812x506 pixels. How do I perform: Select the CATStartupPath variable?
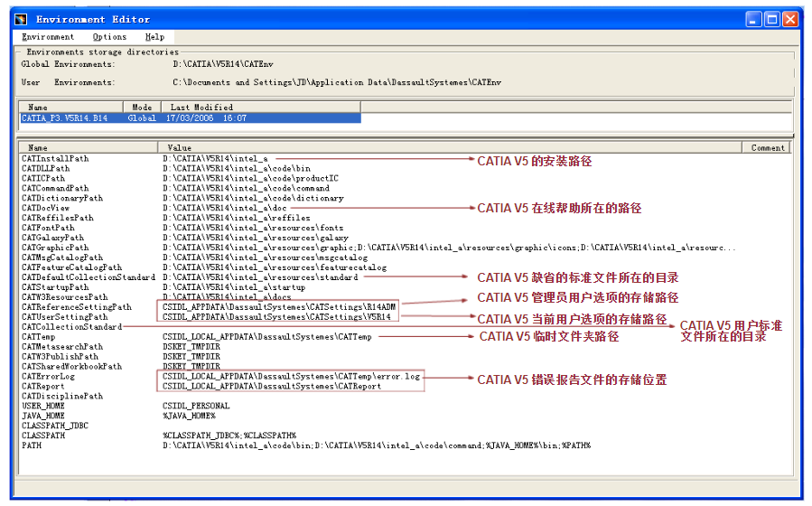(55, 287)
